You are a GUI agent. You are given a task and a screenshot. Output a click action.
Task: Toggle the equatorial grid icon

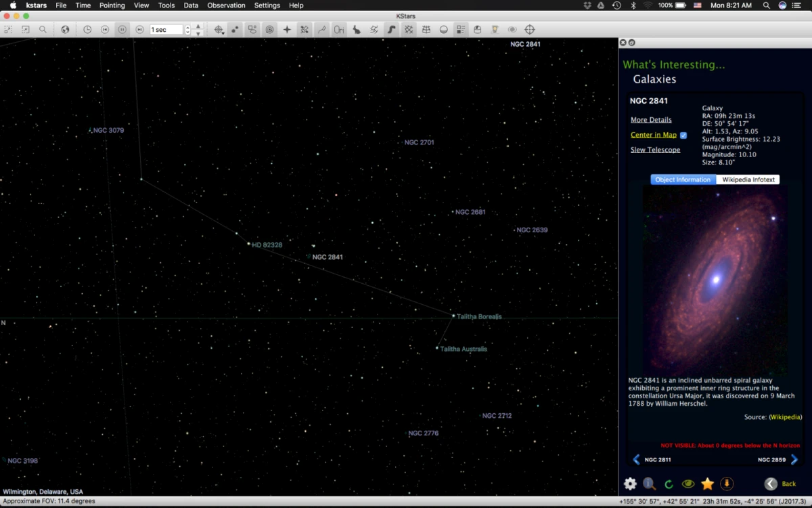point(409,30)
